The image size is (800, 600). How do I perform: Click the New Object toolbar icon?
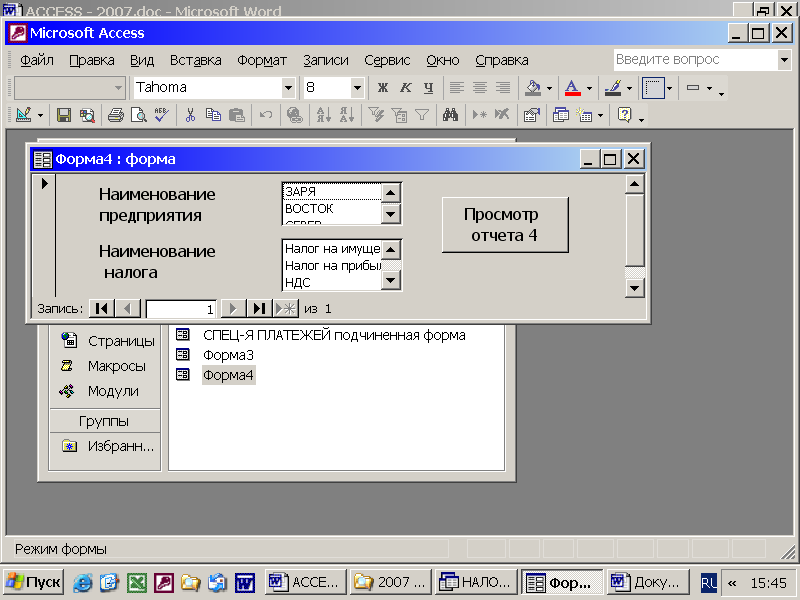pos(585,115)
